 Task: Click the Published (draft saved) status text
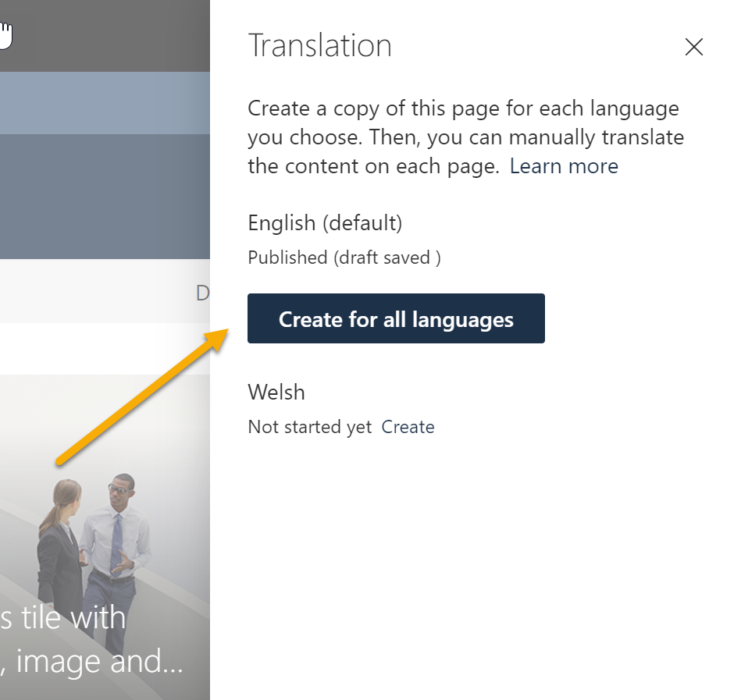tap(344, 257)
